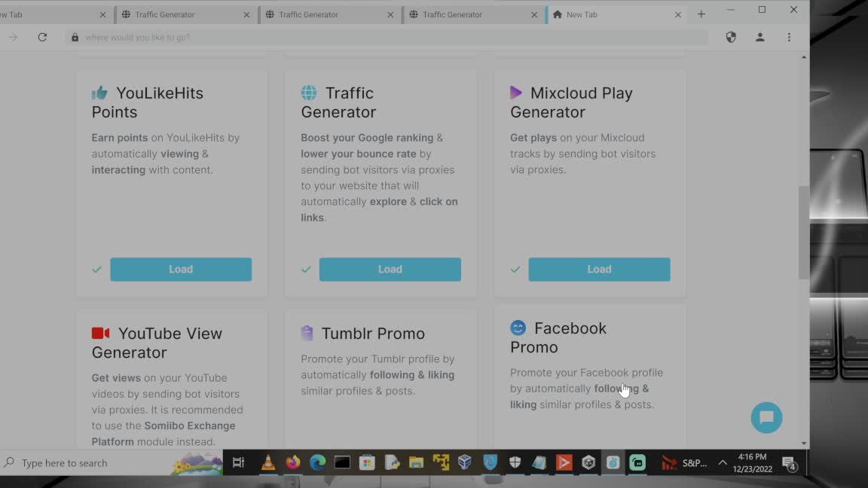This screenshot has height=488, width=868.
Task: Toggle checkmark beside YouLikeHits Load button
Action: tap(97, 270)
